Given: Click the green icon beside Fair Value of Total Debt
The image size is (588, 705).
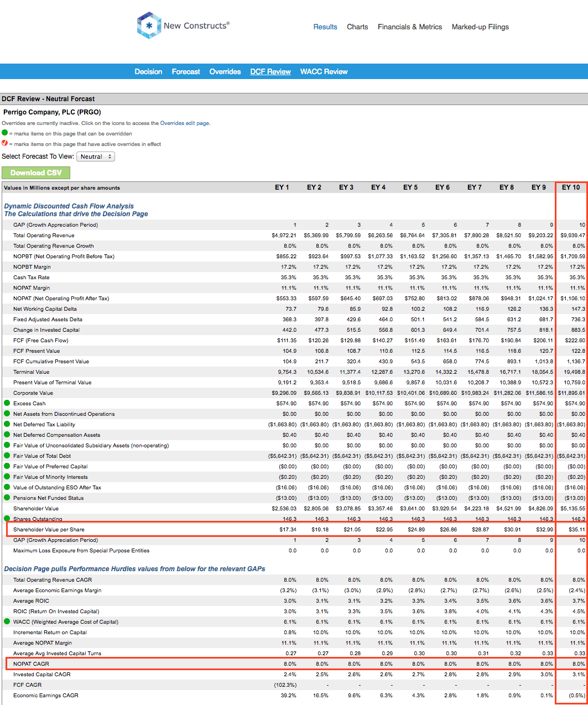Looking at the screenshot, I should click(x=7, y=456).
